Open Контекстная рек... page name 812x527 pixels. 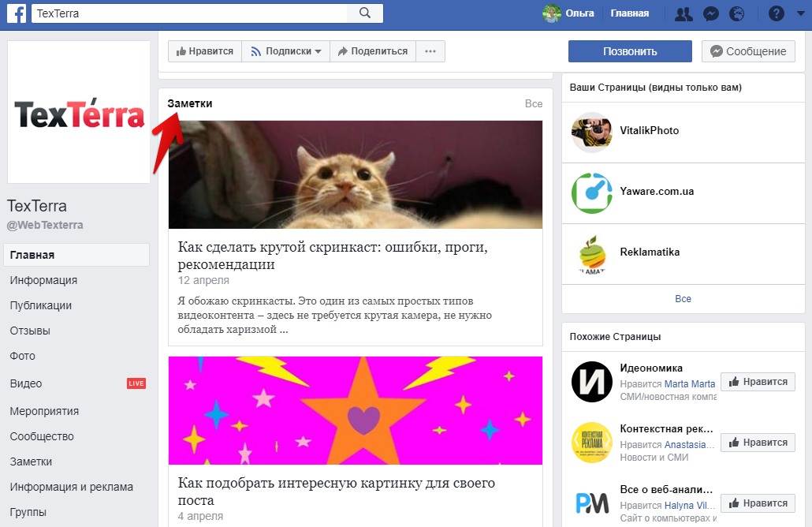[x=666, y=429]
